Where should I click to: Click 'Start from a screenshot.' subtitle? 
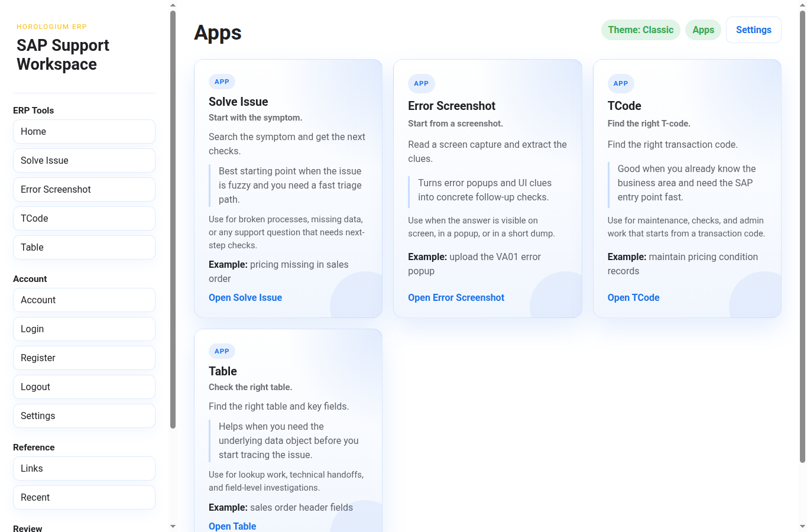455,124
